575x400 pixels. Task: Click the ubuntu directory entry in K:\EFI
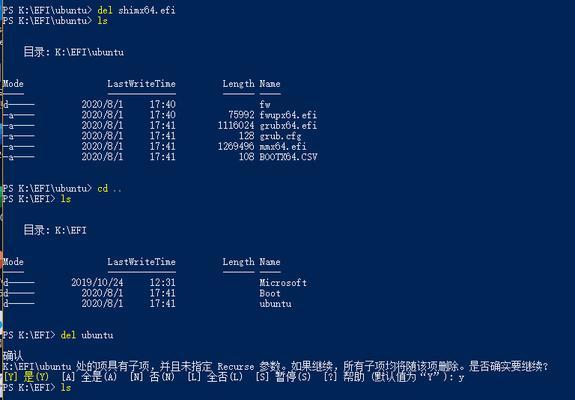(x=275, y=304)
